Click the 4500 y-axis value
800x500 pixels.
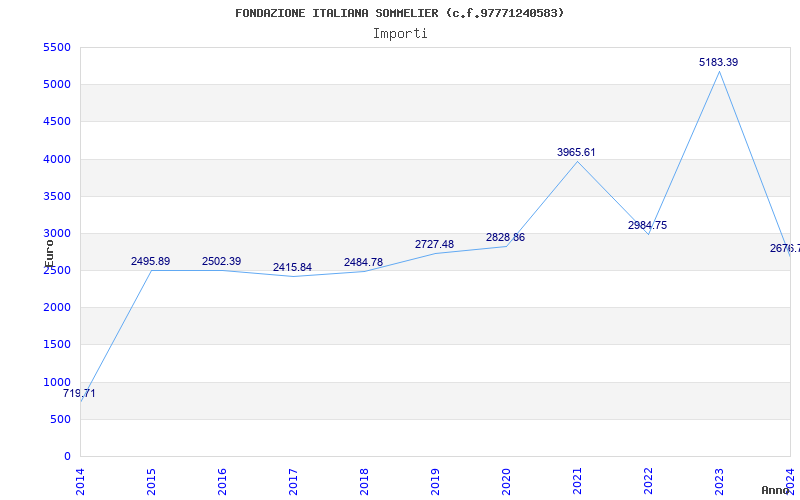57,121
